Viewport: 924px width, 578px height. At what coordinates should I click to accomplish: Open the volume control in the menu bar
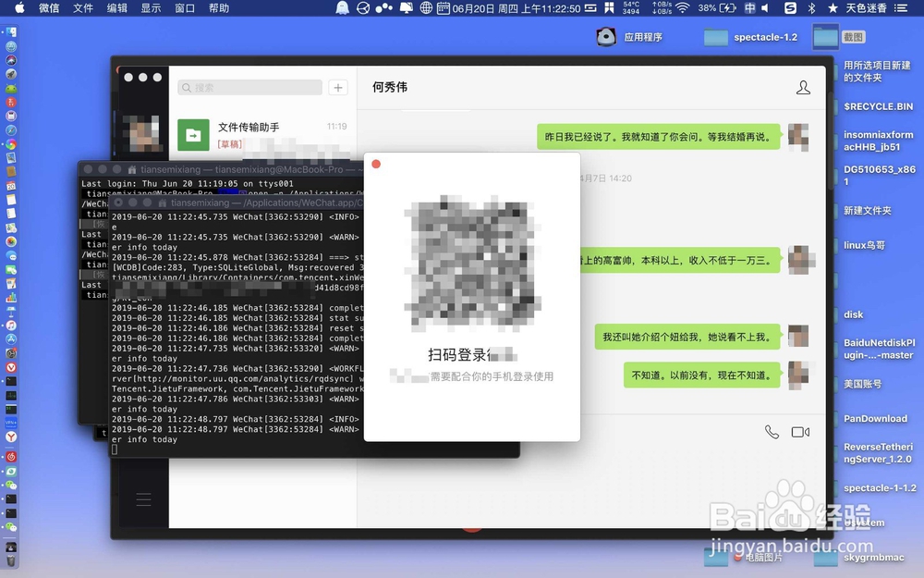765,7
